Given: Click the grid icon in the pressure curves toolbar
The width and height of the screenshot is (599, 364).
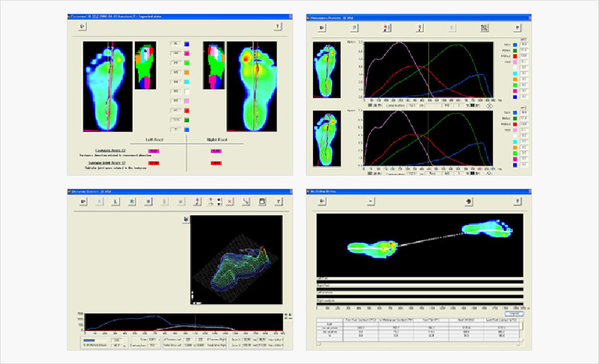Looking at the screenshot, I should pyautogui.click(x=484, y=28).
